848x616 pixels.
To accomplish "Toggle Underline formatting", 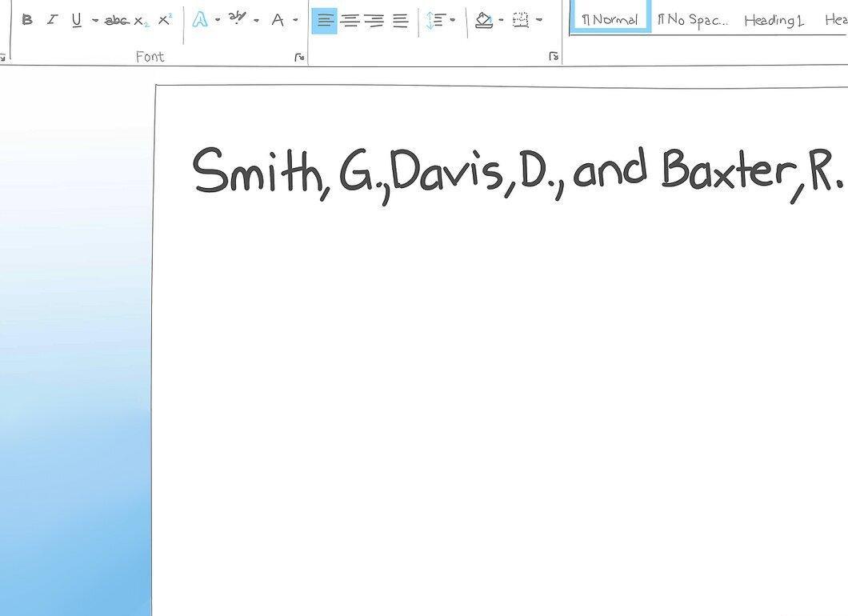I will [x=76, y=21].
